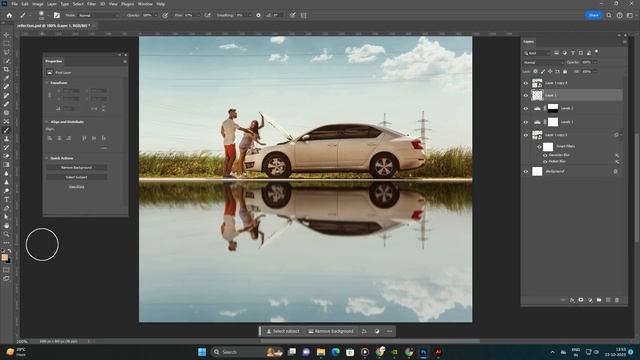The height and width of the screenshot is (360, 640).
Task: Select the Zoom tool
Action: pyautogui.click(x=6, y=234)
